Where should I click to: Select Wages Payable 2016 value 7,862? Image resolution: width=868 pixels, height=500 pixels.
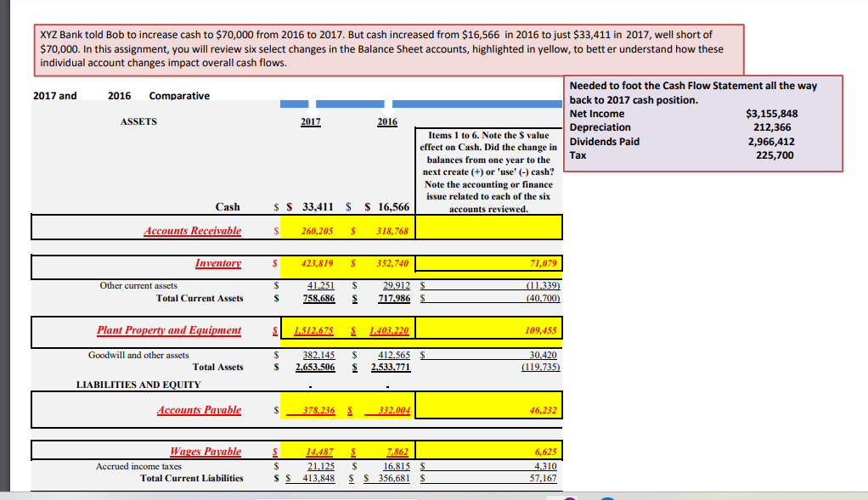click(x=397, y=452)
